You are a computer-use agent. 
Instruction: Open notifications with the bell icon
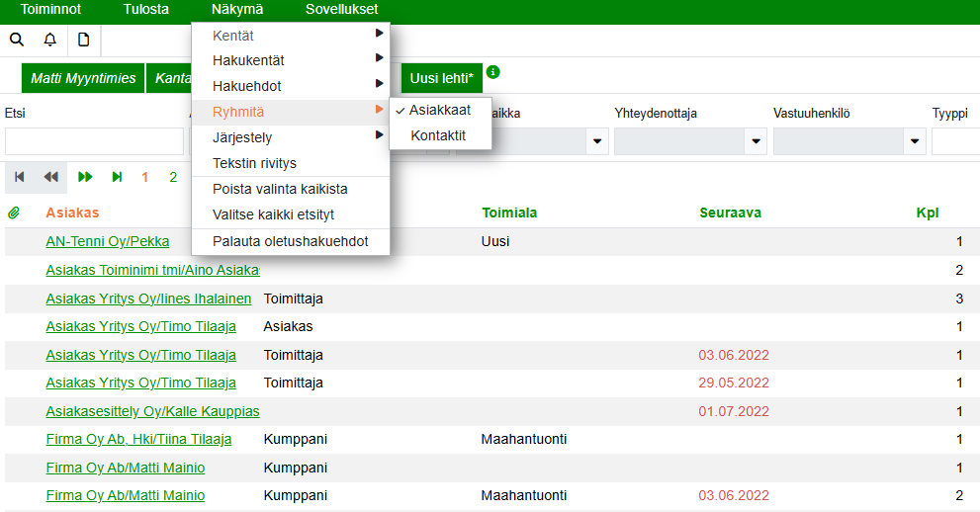[x=49, y=40]
